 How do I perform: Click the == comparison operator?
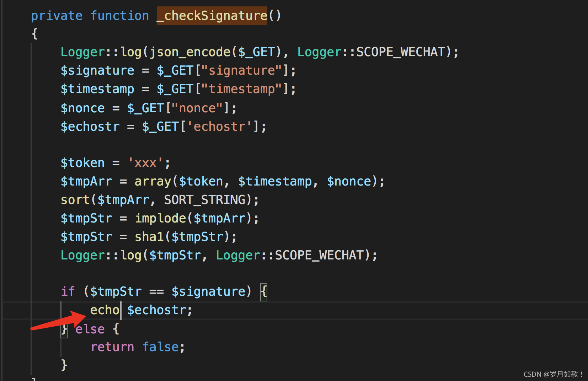pos(157,291)
